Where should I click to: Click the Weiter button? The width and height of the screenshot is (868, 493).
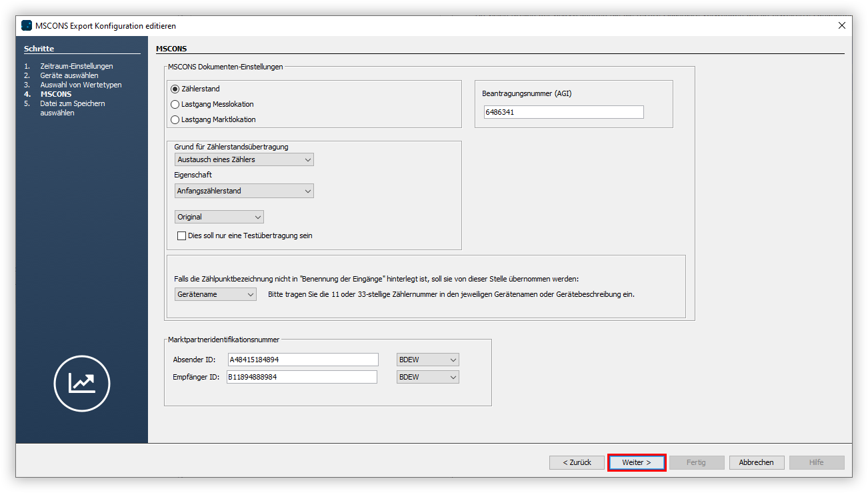point(636,462)
